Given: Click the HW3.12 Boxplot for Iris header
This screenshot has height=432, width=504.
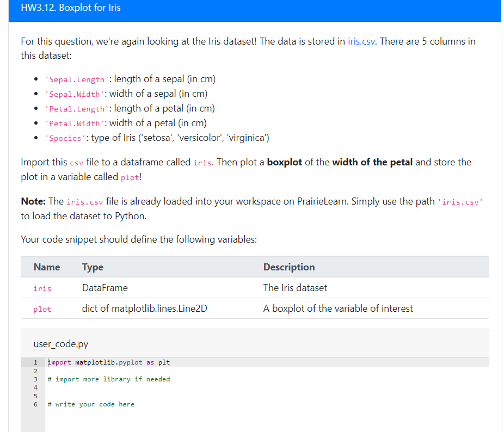Looking at the screenshot, I should pos(71,8).
